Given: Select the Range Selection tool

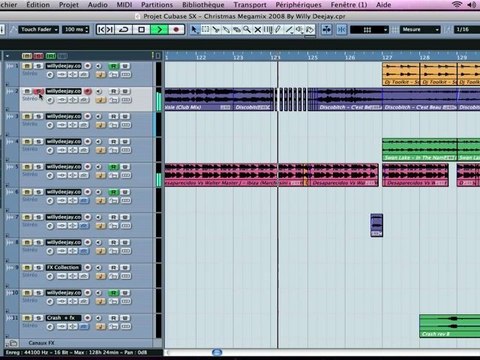Looking at the screenshot, I should click(205, 30).
